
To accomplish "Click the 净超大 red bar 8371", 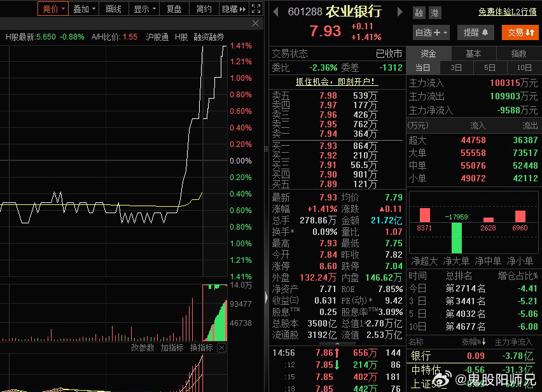I will (x=425, y=215).
